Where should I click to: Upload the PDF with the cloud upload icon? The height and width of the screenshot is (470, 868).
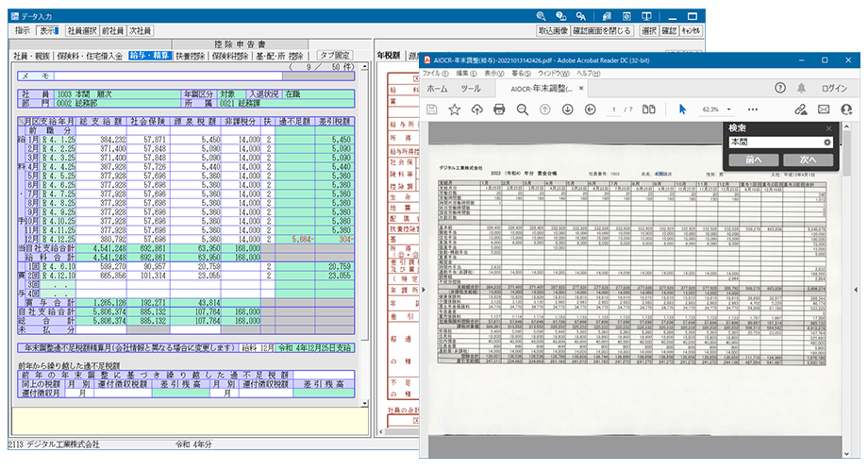click(477, 109)
